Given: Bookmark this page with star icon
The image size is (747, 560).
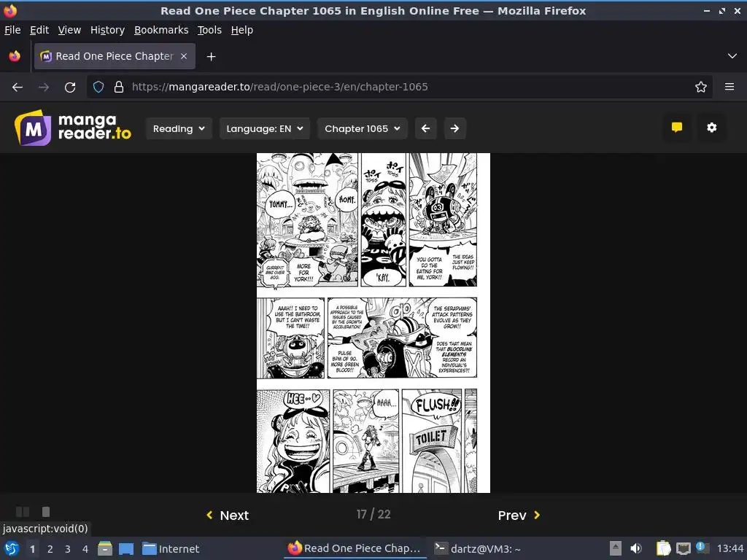Looking at the screenshot, I should tap(700, 87).
